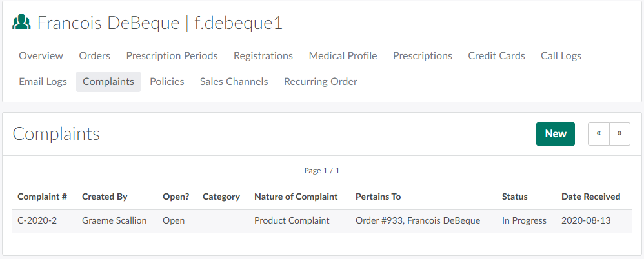Switch to the Orders tab
Image resolution: width=644 pixels, height=259 pixels.
[x=94, y=56]
